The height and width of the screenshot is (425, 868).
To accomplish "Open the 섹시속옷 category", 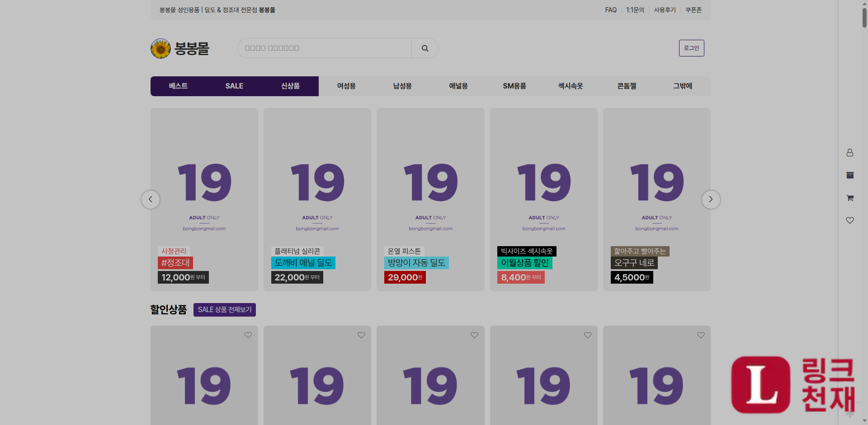I will pyautogui.click(x=571, y=86).
